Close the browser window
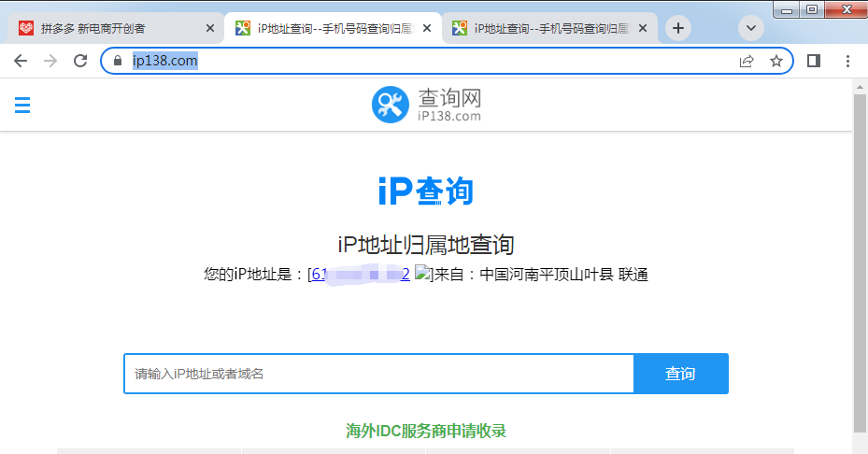This screenshot has height=454, width=868. pos(847,9)
